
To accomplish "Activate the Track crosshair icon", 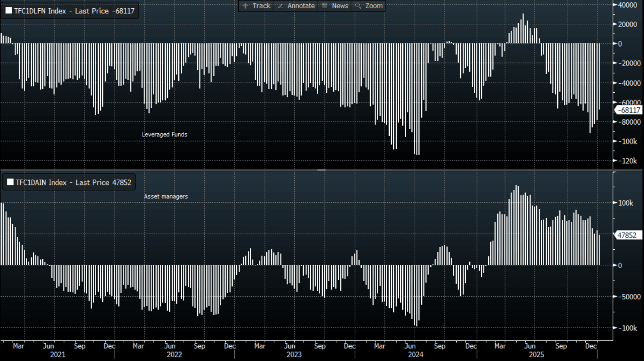I will [245, 6].
